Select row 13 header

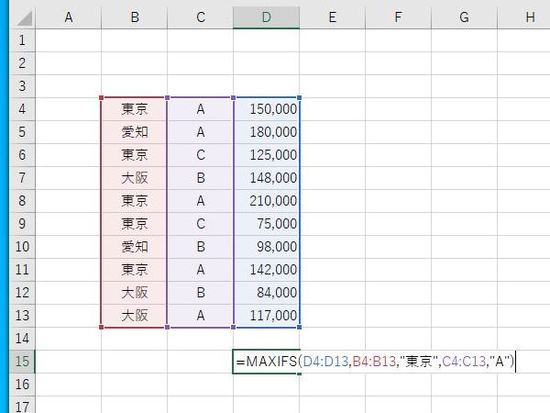[x=22, y=315]
